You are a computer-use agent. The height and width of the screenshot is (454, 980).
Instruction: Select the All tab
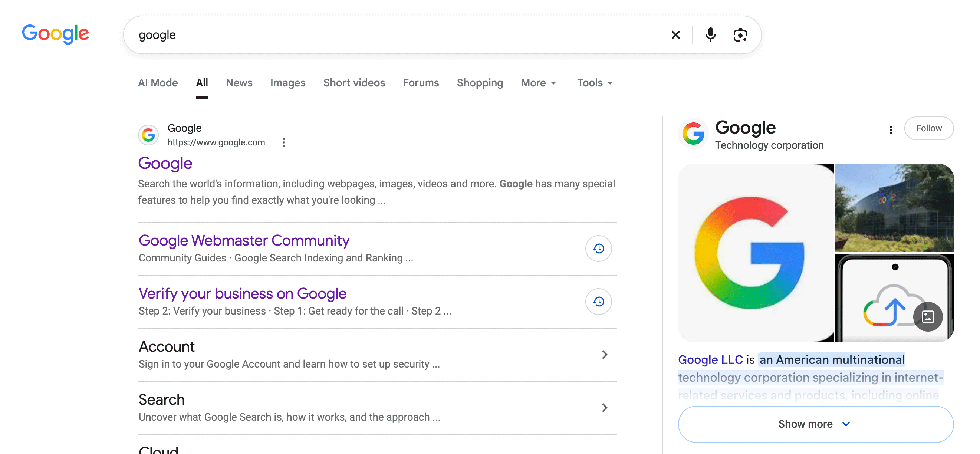tap(202, 83)
